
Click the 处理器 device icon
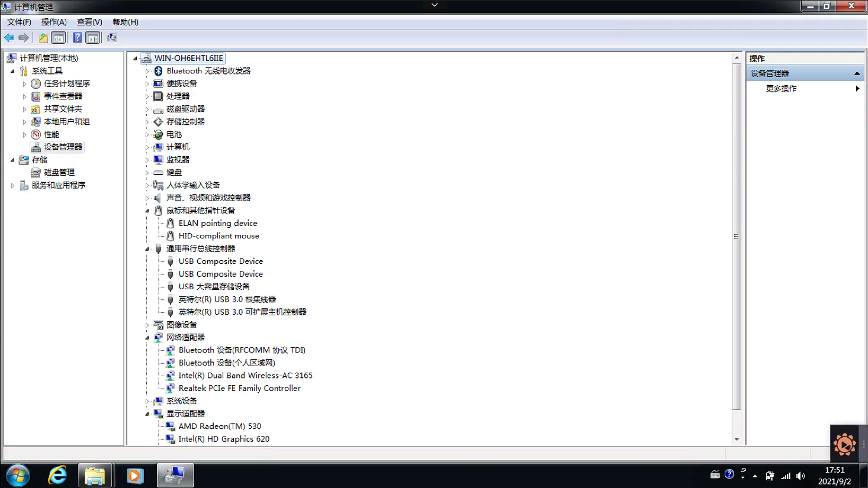[x=158, y=96]
